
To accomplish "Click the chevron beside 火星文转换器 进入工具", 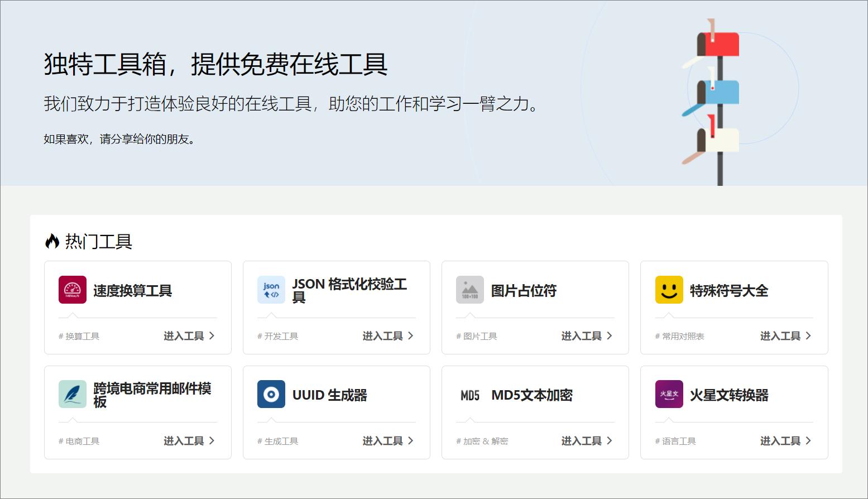I will pos(808,440).
